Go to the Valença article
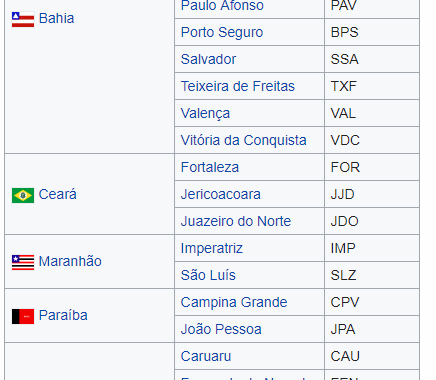Image resolution: width=436 pixels, height=380 pixels. pos(205,113)
